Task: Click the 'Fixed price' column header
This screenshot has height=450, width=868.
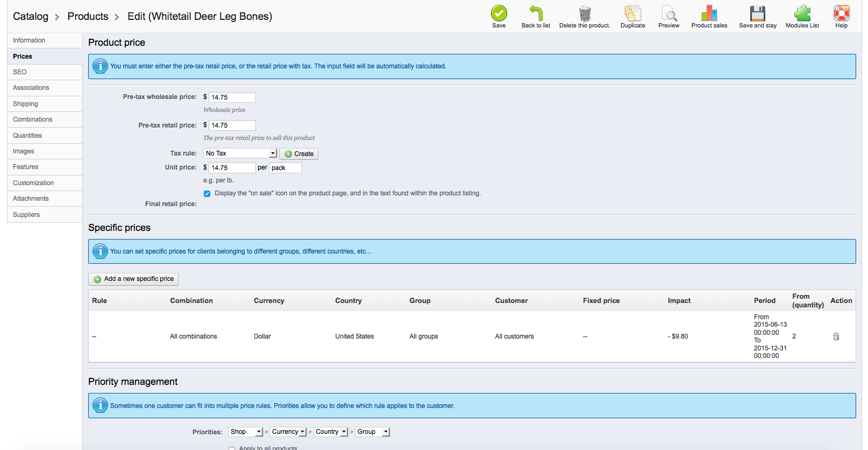Action: click(601, 301)
